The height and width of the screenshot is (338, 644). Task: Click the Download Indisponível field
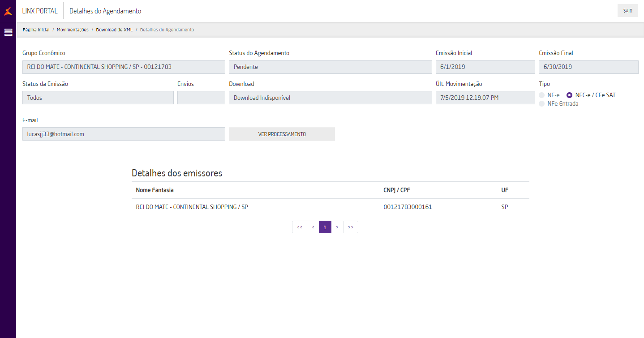pyautogui.click(x=330, y=98)
